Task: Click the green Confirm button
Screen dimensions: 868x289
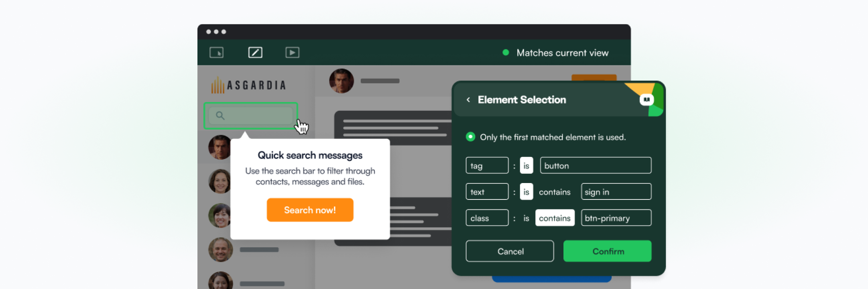Action: click(607, 251)
